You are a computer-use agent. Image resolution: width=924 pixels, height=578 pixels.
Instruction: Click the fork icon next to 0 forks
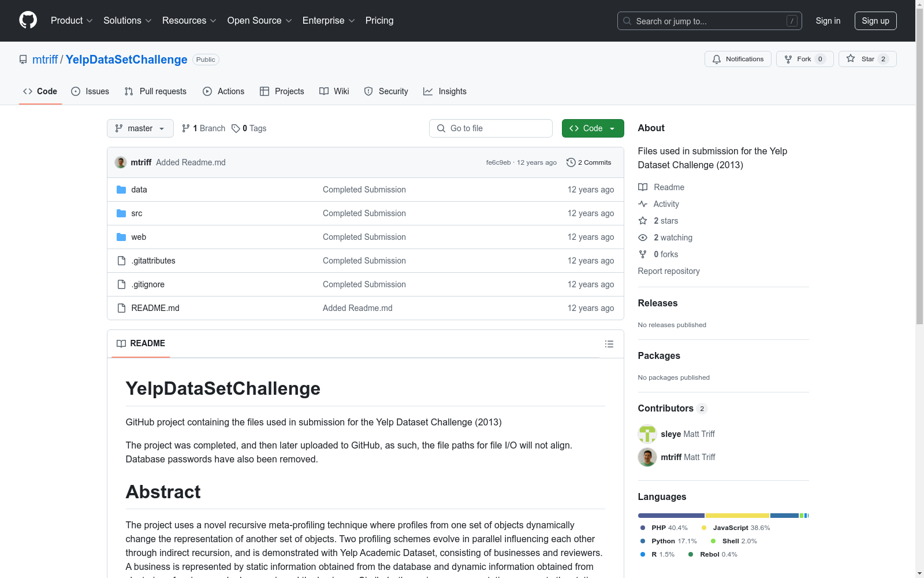click(x=643, y=254)
